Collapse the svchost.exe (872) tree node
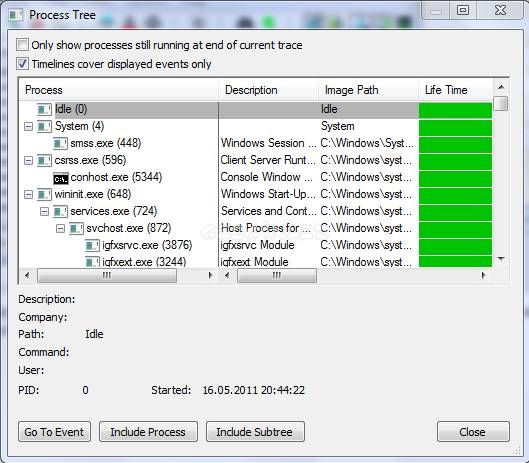The width and height of the screenshot is (529, 463). pos(60,228)
